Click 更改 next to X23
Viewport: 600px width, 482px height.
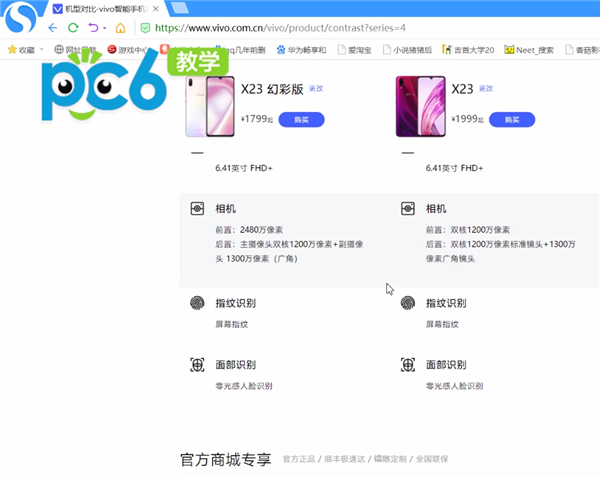(x=486, y=88)
